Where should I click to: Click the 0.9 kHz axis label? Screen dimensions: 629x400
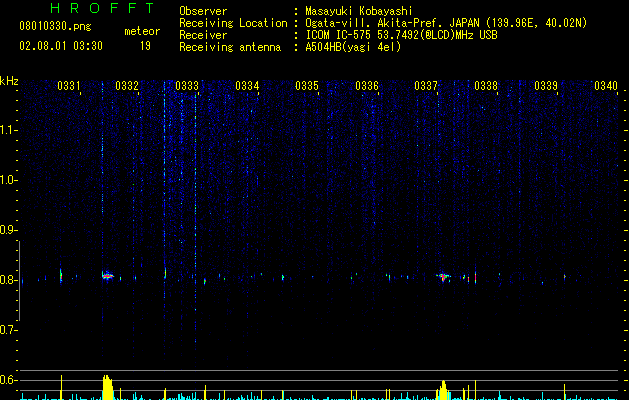(x=8, y=230)
